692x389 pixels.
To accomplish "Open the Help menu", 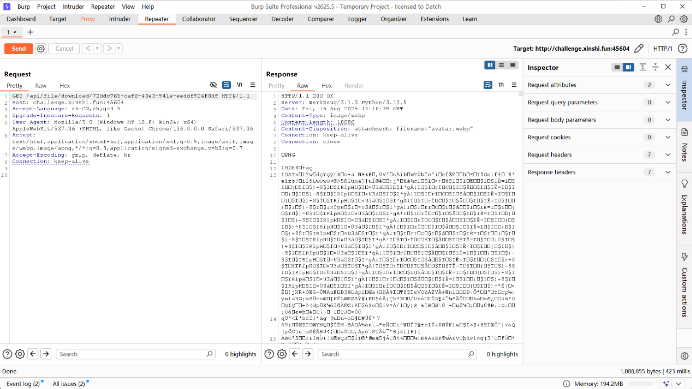I will [x=148, y=7].
